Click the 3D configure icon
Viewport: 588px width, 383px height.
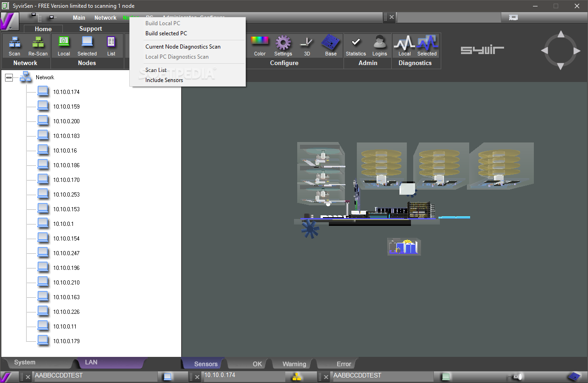tap(306, 42)
